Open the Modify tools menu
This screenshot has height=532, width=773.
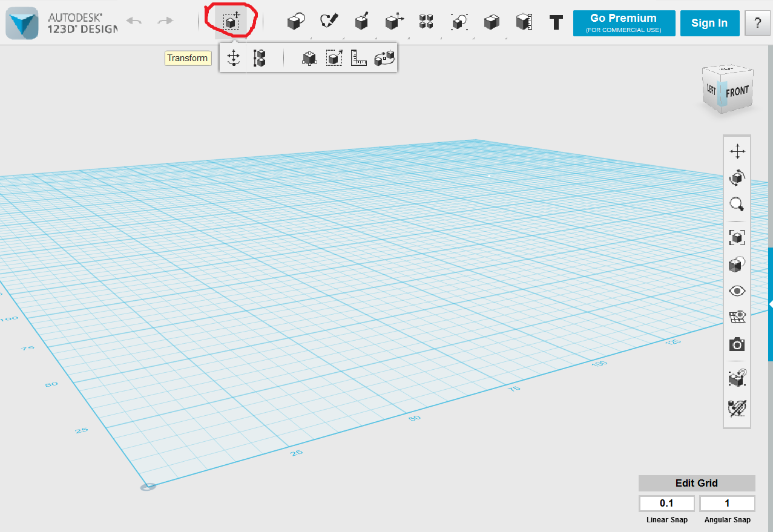pyautogui.click(x=394, y=22)
